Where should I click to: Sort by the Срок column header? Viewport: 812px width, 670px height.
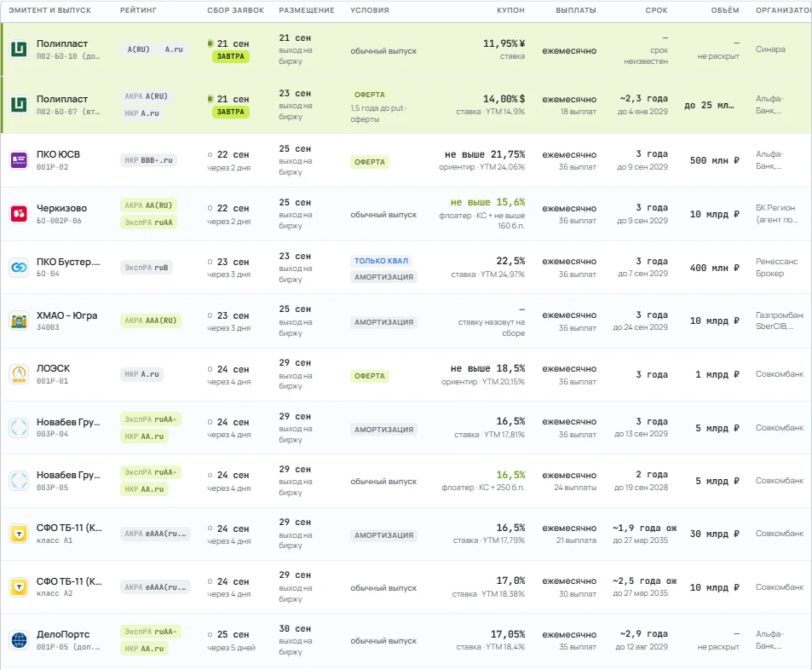pos(656,10)
